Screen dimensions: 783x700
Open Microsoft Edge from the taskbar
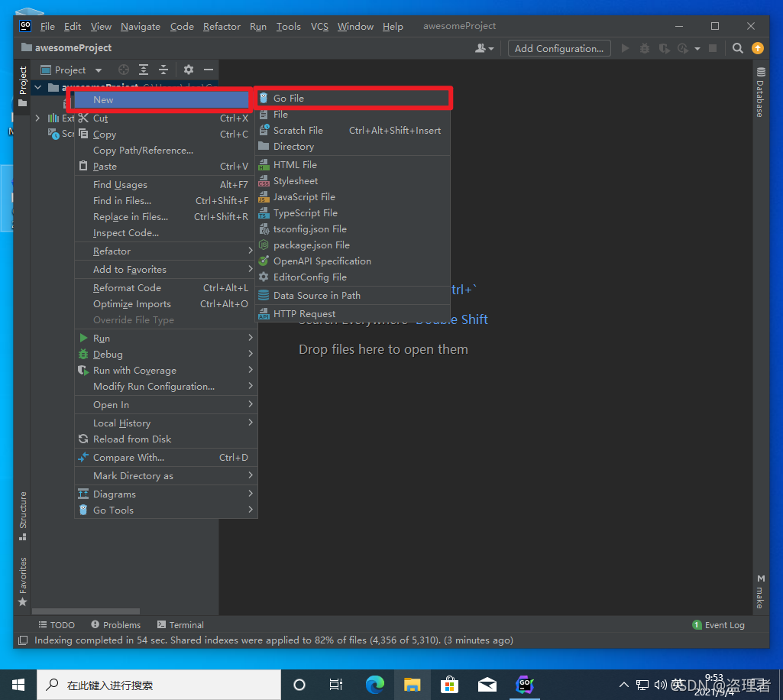374,685
